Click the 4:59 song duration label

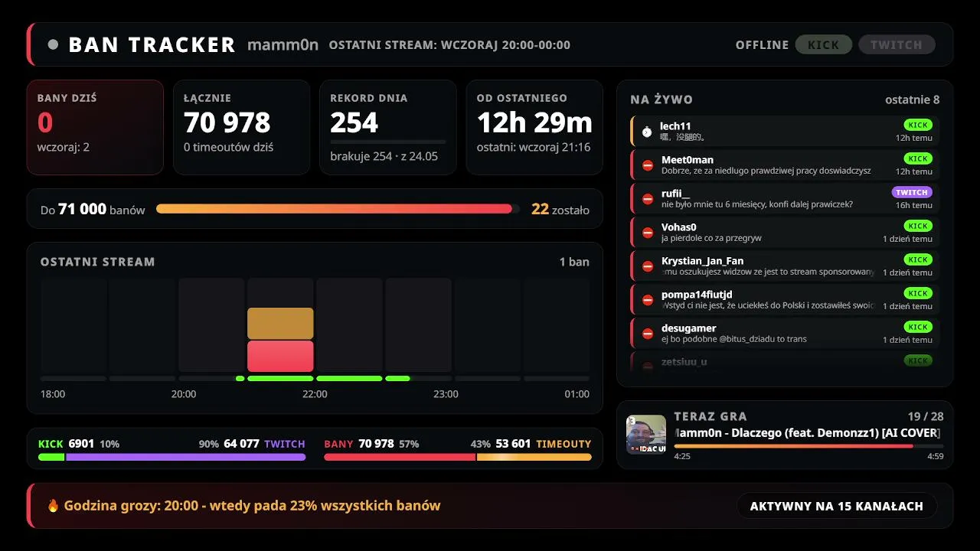(x=936, y=457)
